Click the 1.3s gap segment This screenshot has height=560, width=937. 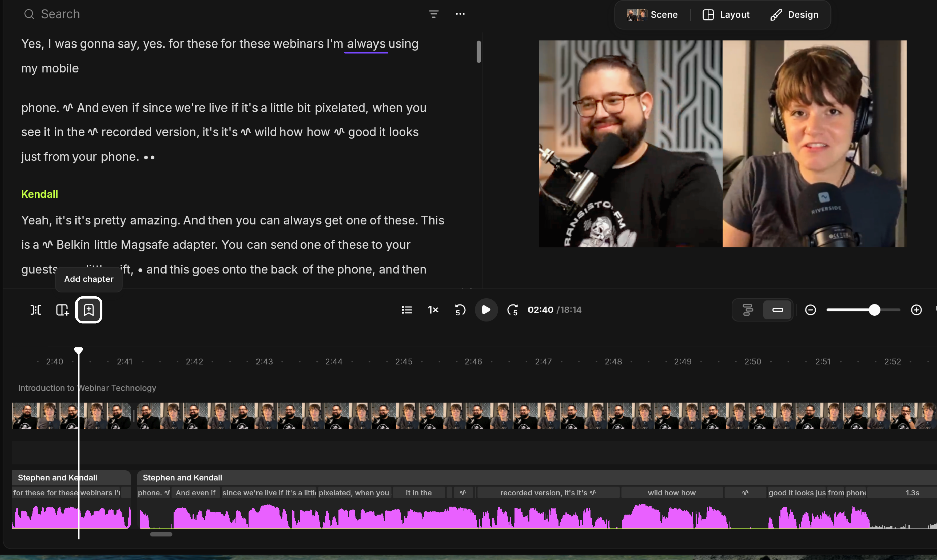(x=902, y=493)
